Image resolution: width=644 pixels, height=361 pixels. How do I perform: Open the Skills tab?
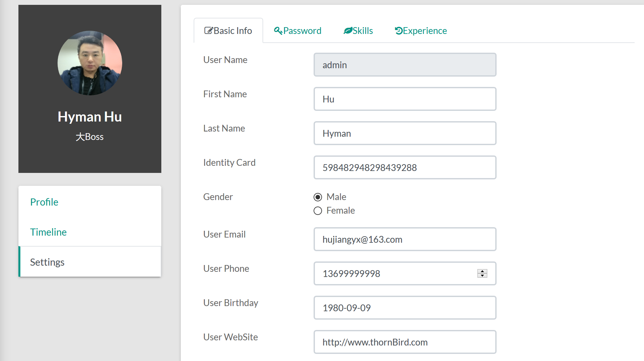[358, 31]
